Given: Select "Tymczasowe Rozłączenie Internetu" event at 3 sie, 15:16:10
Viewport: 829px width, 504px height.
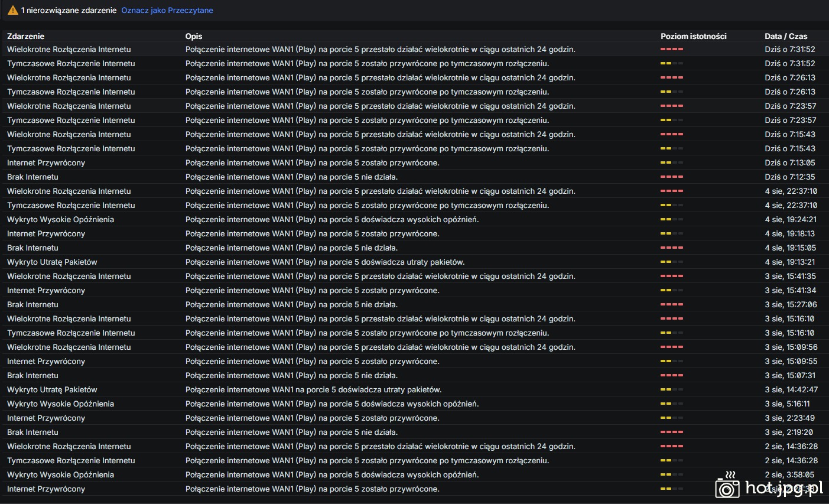Looking at the screenshot, I should tap(71, 333).
